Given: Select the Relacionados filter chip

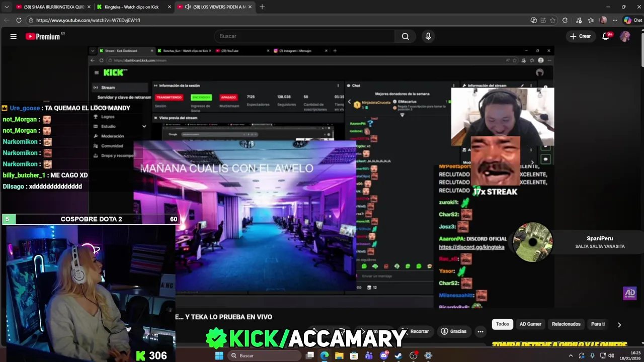Looking at the screenshot, I should pyautogui.click(x=566, y=324).
